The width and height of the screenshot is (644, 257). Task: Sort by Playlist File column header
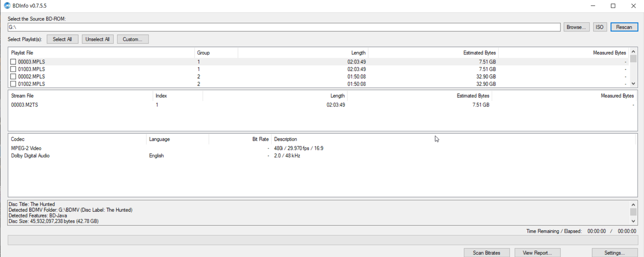102,53
